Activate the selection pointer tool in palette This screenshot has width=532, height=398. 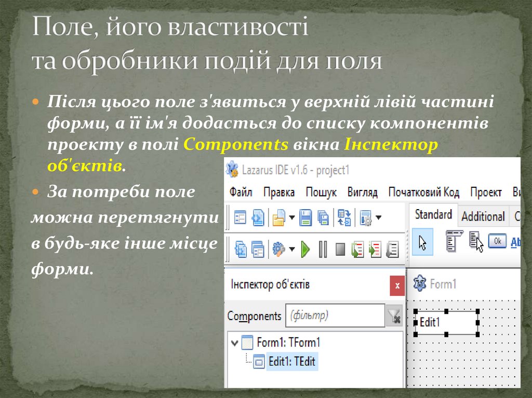tap(422, 243)
